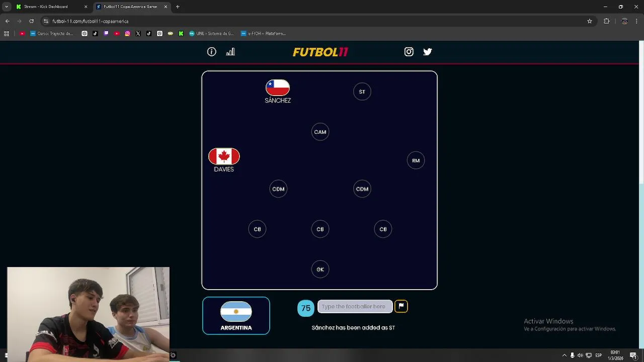
Task: Bookmark this page with star icon
Action: coord(590,21)
